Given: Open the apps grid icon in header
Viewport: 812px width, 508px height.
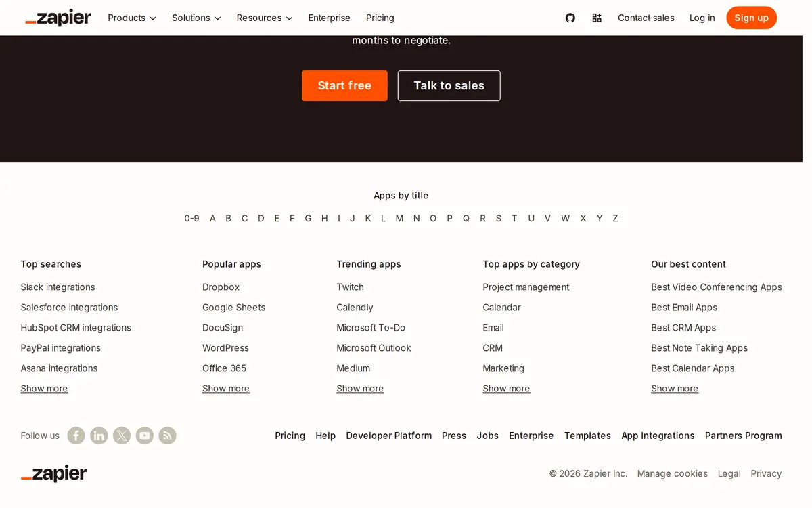Looking at the screenshot, I should [x=597, y=18].
